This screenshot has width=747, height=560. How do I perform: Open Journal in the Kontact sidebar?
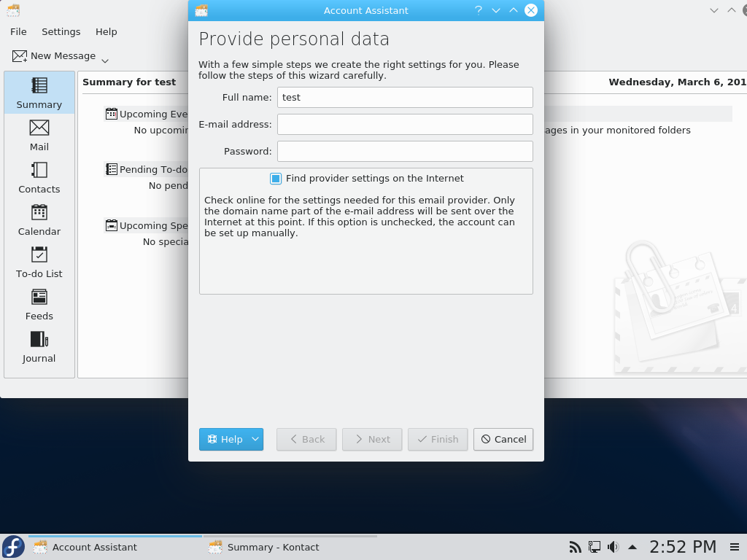39,347
